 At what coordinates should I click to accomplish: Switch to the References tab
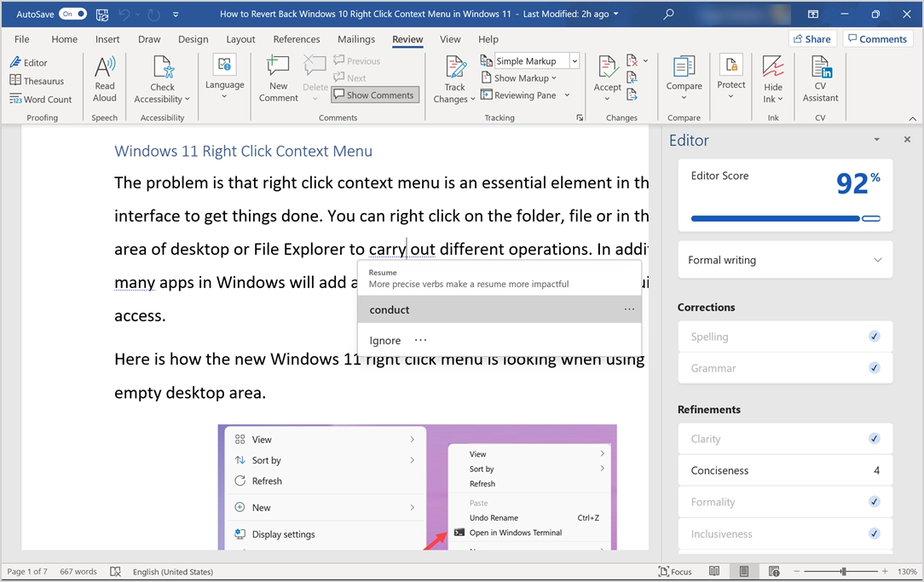[x=297, y=39]
